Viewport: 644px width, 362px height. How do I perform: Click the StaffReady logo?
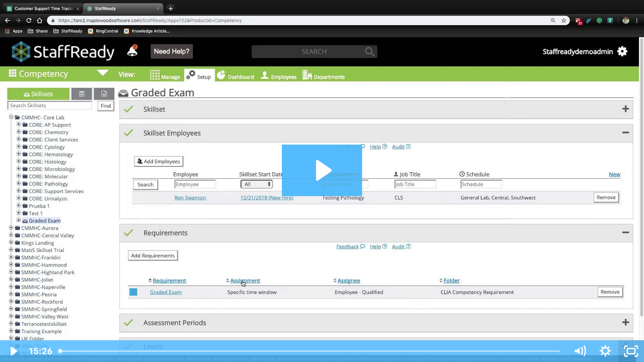point(63,52)
